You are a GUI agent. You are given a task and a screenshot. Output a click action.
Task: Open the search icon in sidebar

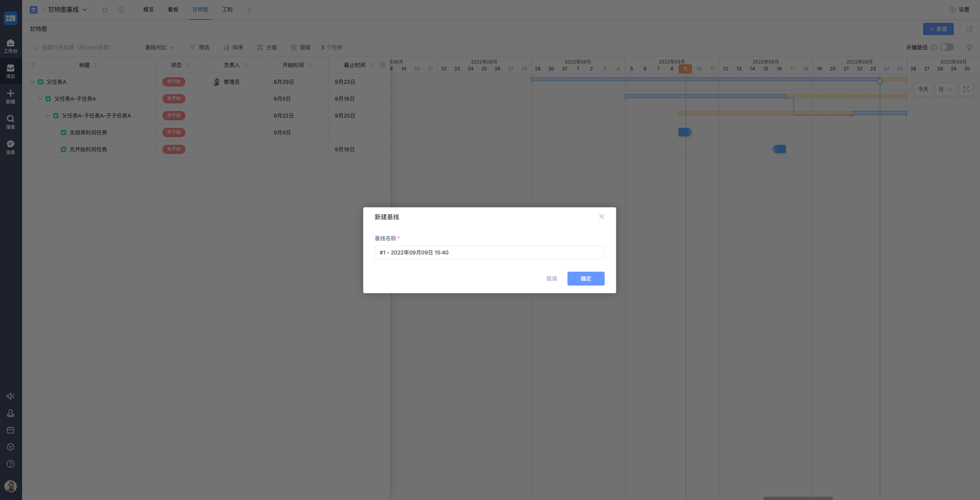[x=10, y=122]
